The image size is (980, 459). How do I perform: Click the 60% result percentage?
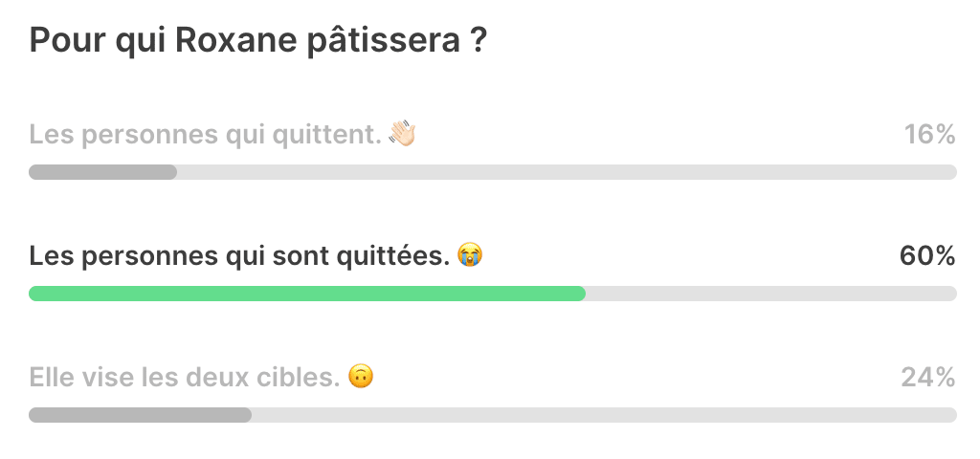point(927,256)
